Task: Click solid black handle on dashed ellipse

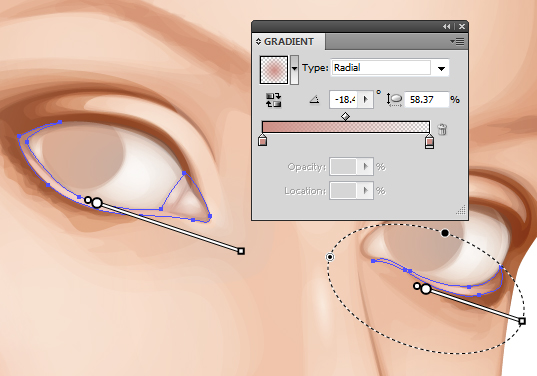Action: pyautogui.click(x=445, y=233)
